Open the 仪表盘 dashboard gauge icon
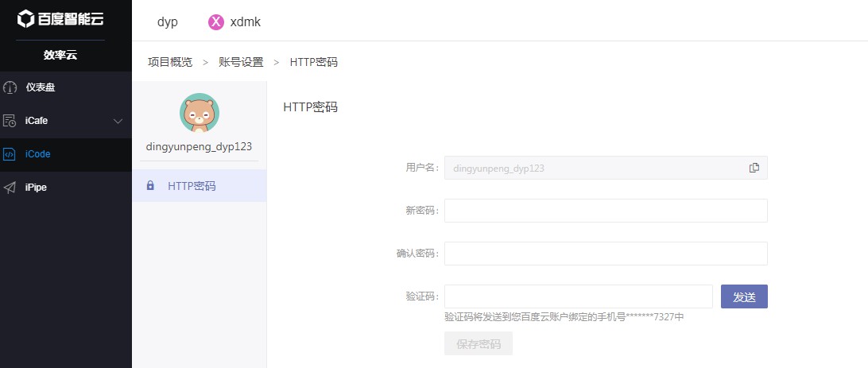Screen dimensions: 868x368 (x=10, y=87)
